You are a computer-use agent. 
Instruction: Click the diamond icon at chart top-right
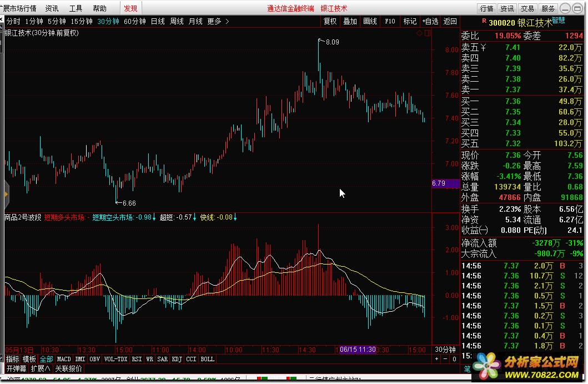pyautogui.click(x=419, y=33)
